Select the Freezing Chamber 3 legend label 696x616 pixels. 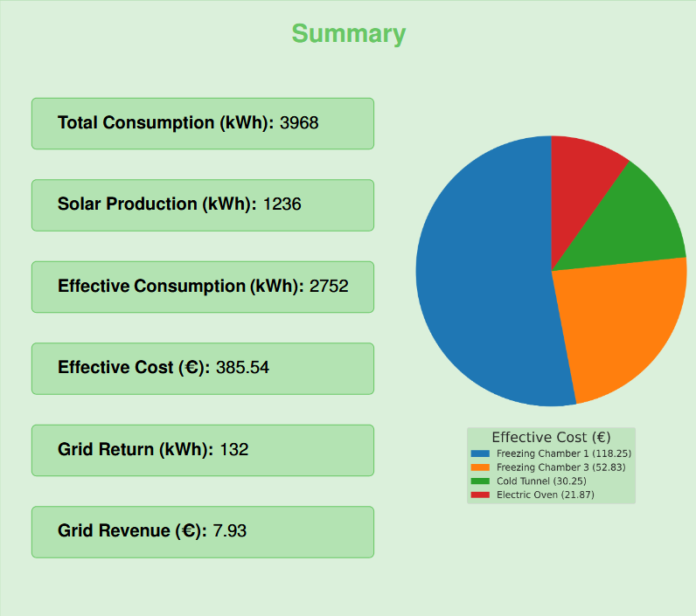point(560,468)
